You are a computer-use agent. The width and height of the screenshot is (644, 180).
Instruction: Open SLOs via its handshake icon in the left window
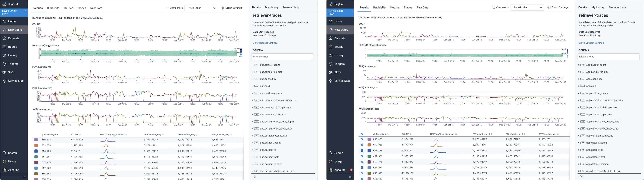click(4, 72)
